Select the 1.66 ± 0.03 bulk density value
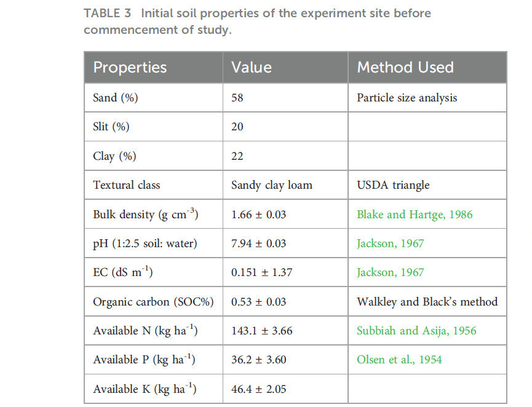Screen dimensions: 532x407 coord(258,215)
